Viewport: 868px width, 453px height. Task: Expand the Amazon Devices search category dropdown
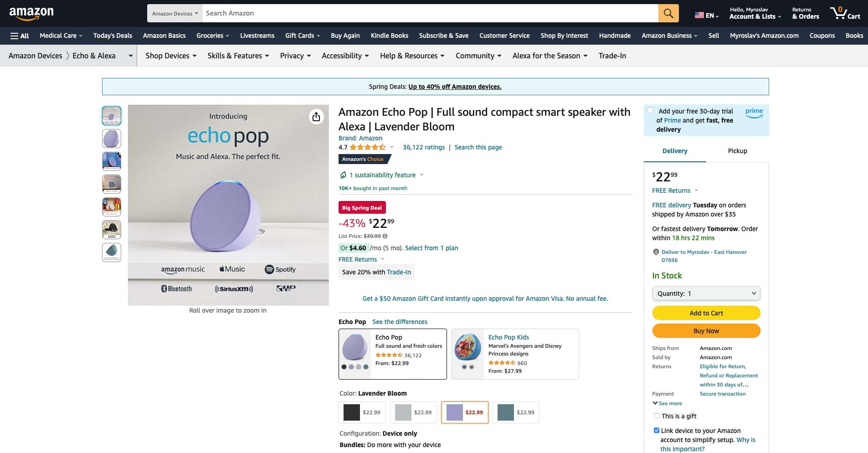pos(175,13)
